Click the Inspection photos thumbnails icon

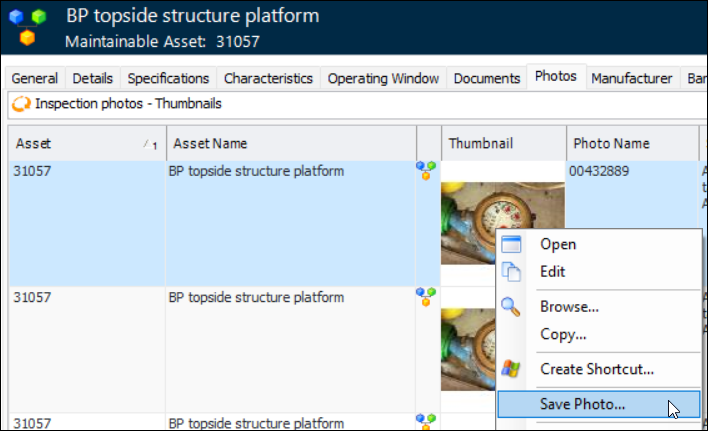pyautogui.click(x=20, y=103)
